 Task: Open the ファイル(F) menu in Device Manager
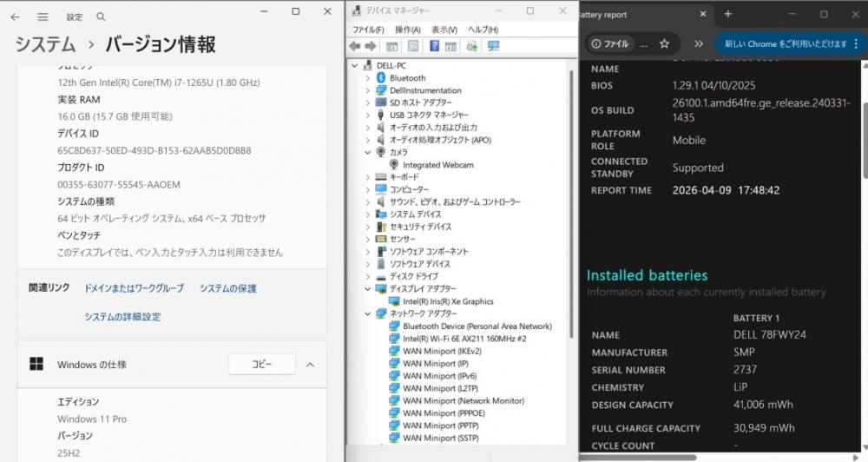[368, 30]
